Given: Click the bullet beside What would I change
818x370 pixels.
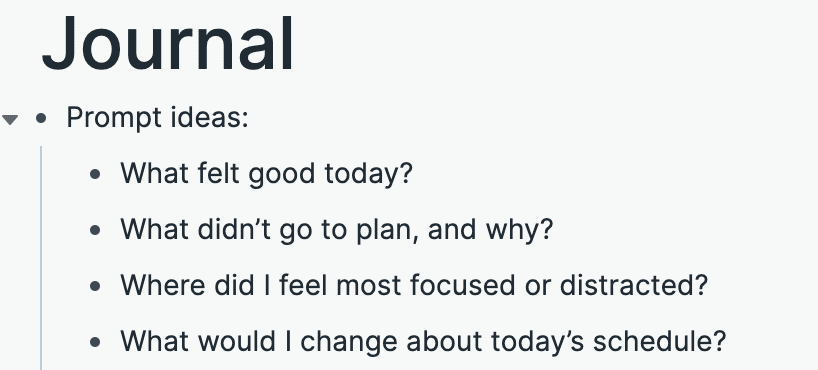Looking at the screenshot, I should 95,342.
